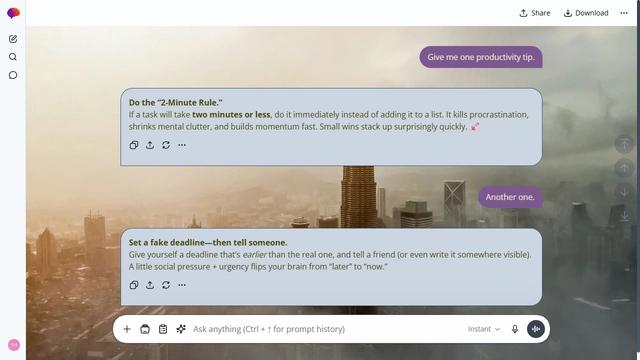
Task: Click the clipboard icon in the input bar
Action: click(163, 329)
